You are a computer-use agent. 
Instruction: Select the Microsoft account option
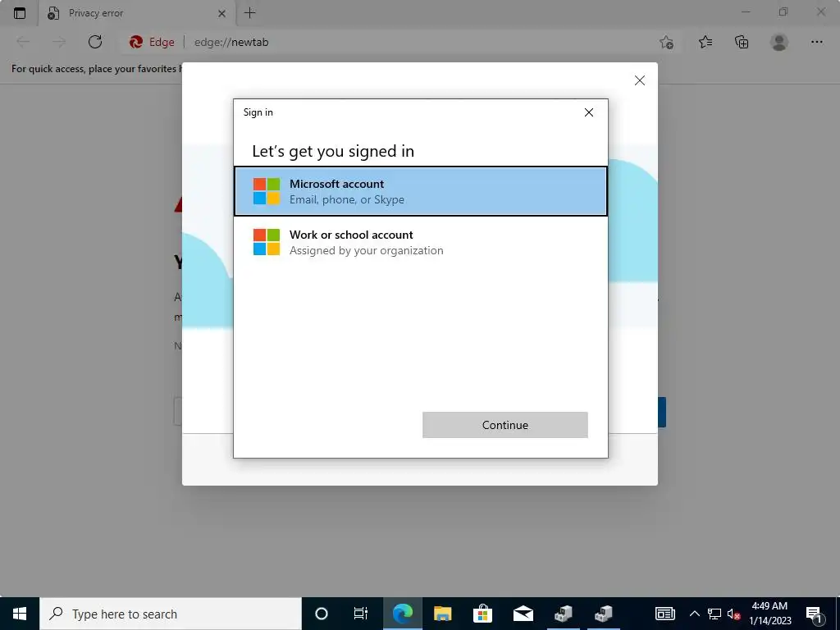(x=421, y=191)
